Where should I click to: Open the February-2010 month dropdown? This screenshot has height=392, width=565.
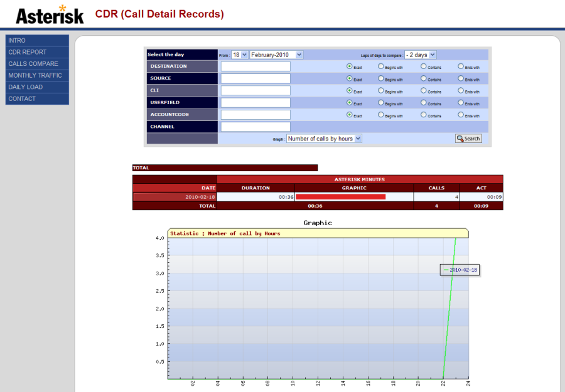(x=275, y=55)
